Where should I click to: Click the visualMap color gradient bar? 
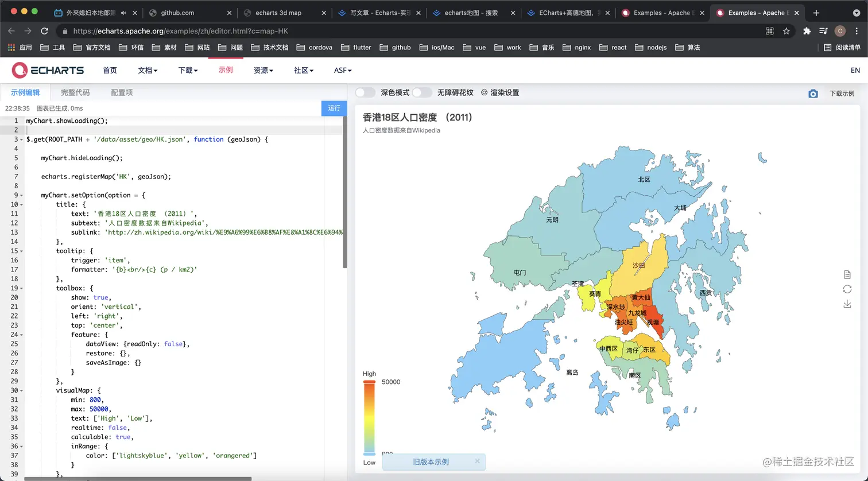pos(369,418)
